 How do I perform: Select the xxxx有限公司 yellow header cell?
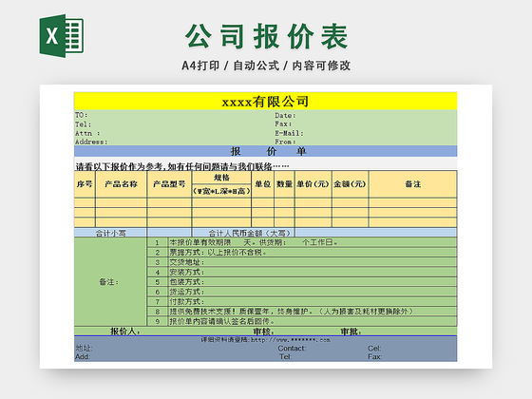(265, 101)
